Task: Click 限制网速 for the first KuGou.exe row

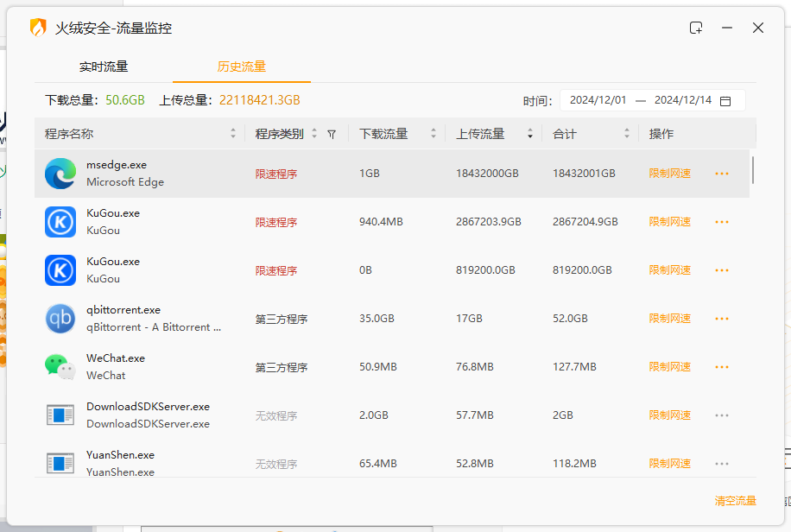Action: click(x=670, y=222)
